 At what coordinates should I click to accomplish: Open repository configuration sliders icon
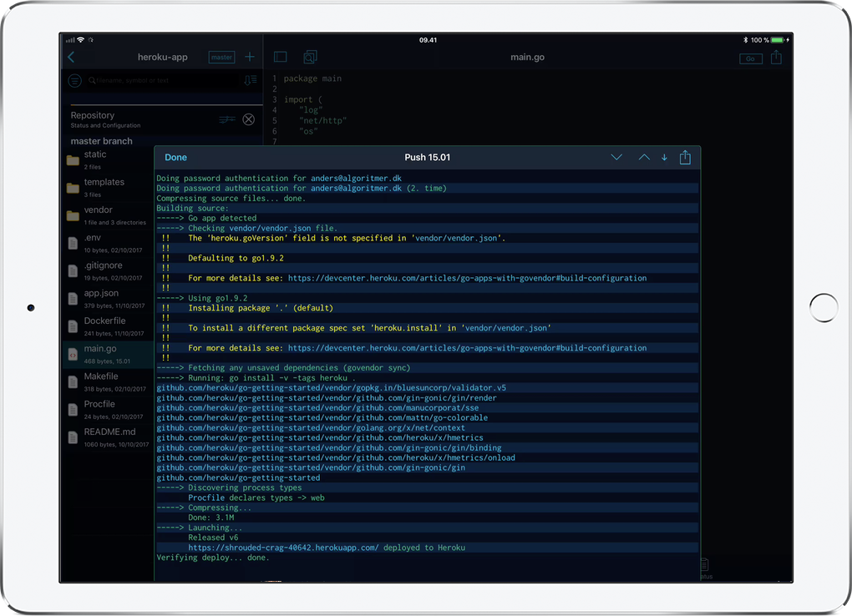point(227,119)
